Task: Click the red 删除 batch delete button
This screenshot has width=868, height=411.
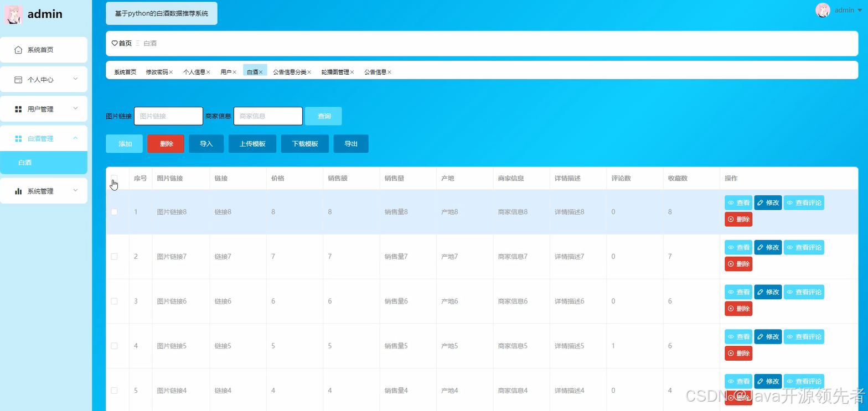Action: [166, 144]
